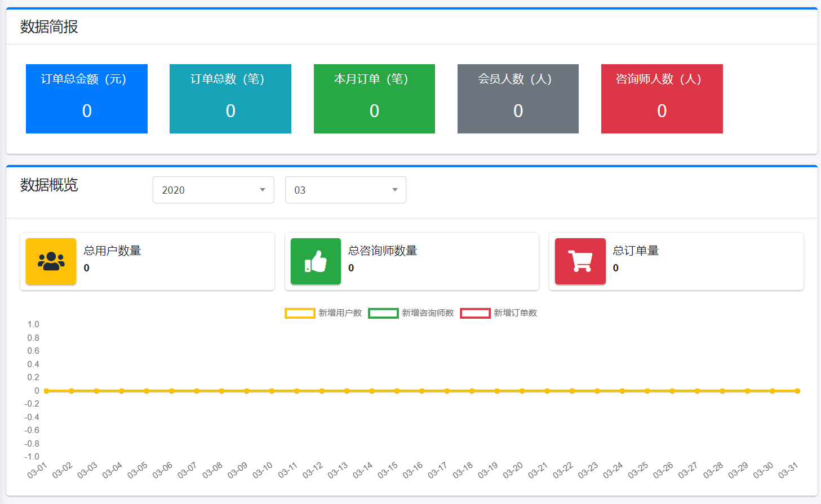Click the 订单总金额（元）blue card

[87, 99]
